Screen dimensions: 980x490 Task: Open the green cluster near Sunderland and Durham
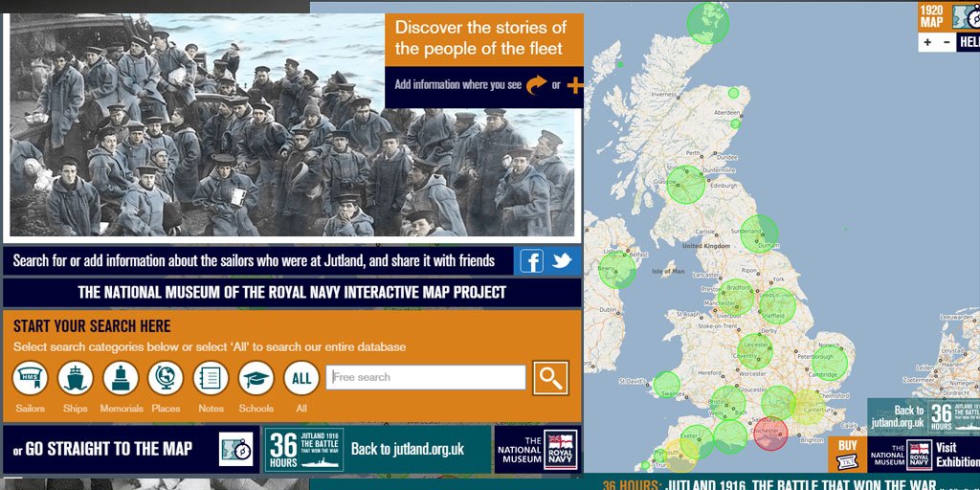pos(759,234)
